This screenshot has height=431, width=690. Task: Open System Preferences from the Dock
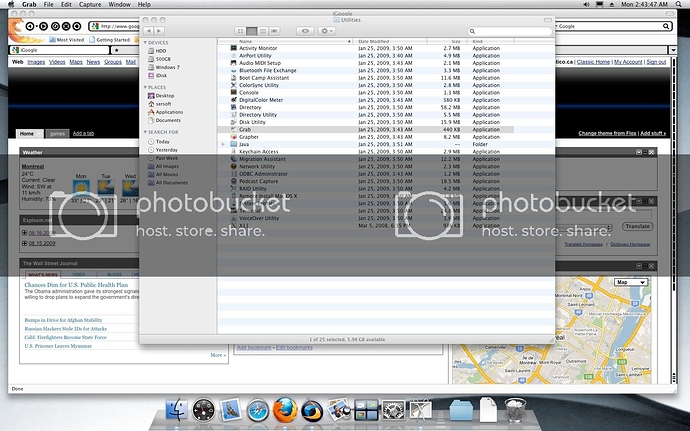393,410
